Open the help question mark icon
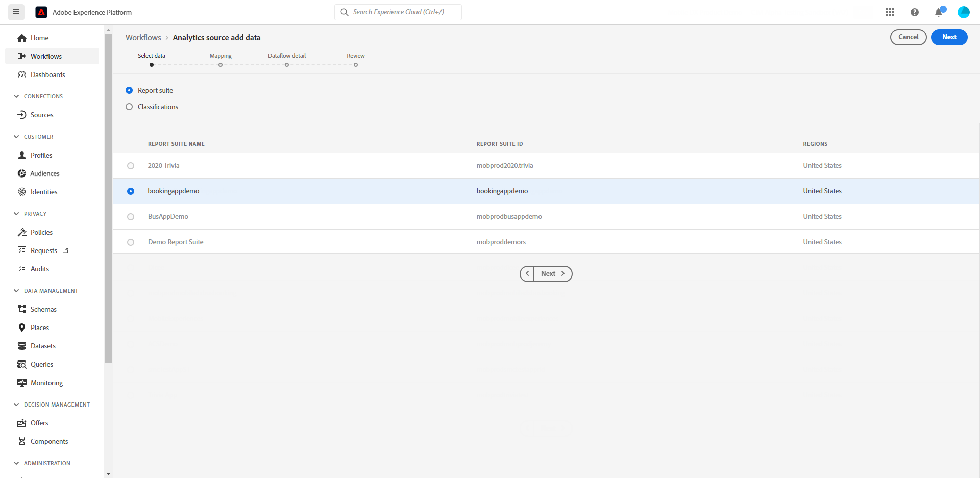 point(914,12)
